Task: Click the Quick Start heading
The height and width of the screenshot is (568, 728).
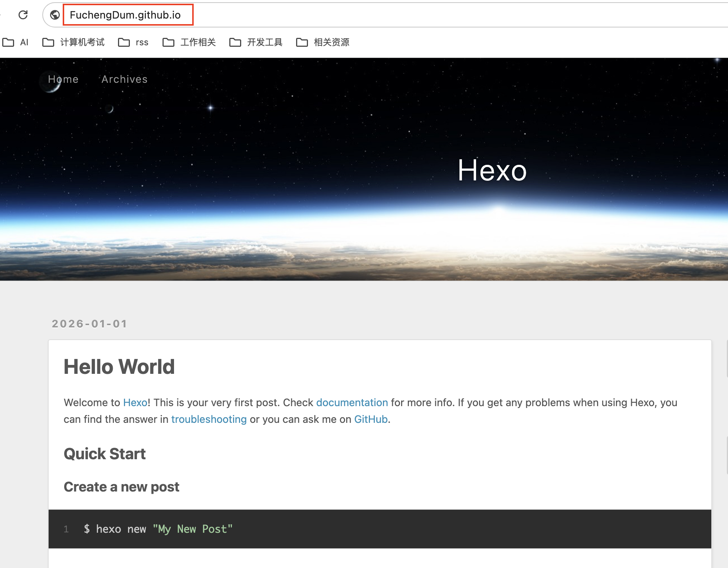Action: point(105,454)
